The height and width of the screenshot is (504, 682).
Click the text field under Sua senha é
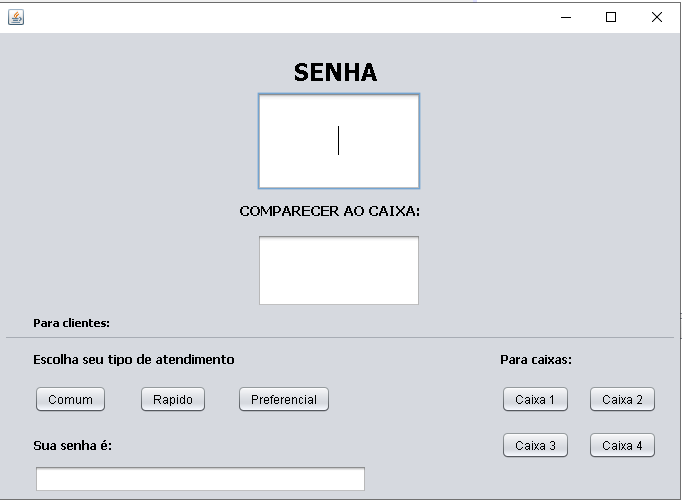(201, 479)
